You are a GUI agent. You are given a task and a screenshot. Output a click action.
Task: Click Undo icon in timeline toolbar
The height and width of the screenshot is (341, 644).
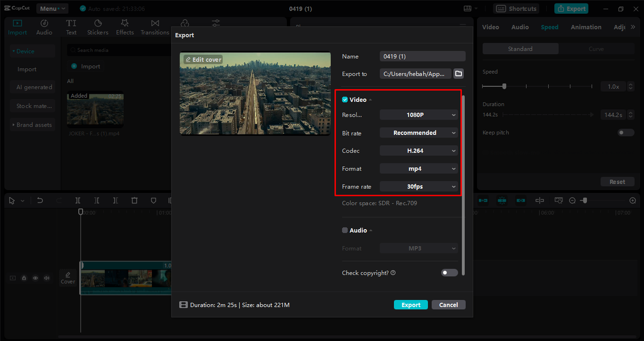click(40, 200)
